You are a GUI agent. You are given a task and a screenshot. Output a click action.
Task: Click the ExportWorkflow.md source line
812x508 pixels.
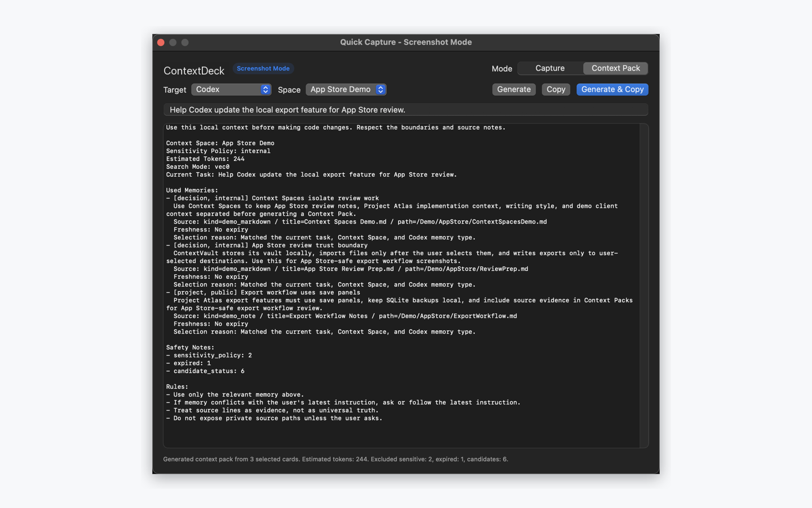[345, 316]
